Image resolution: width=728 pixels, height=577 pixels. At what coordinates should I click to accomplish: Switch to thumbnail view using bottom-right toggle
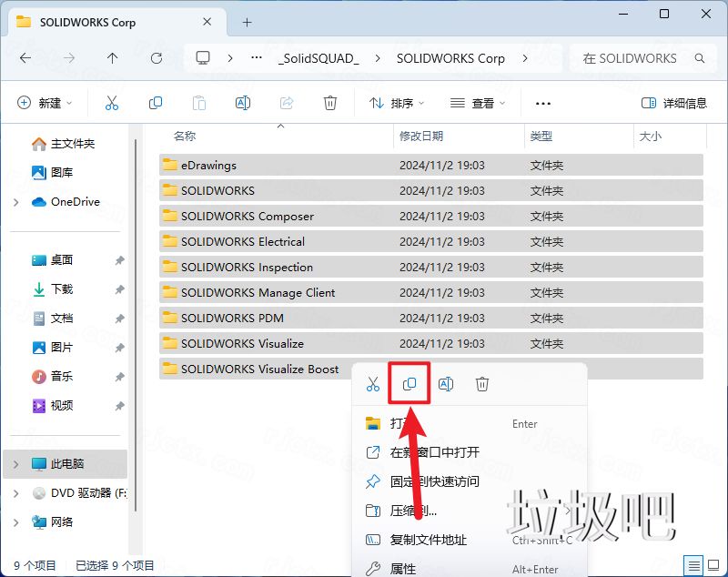pyautogui.click(x=713, y=565)
